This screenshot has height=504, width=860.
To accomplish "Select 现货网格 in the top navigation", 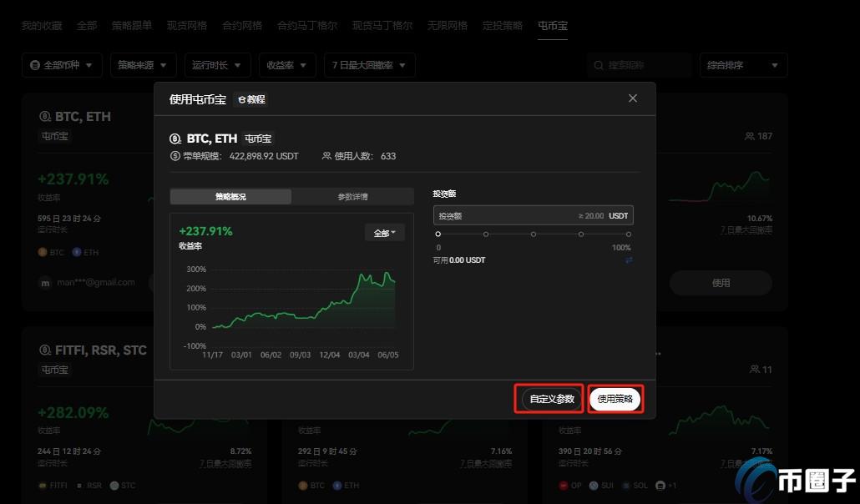I will (186, 25).
